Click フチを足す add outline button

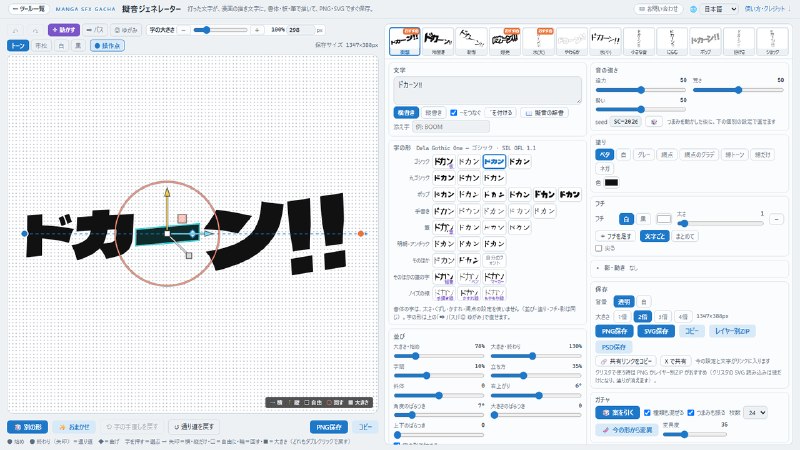pos(615,236)
